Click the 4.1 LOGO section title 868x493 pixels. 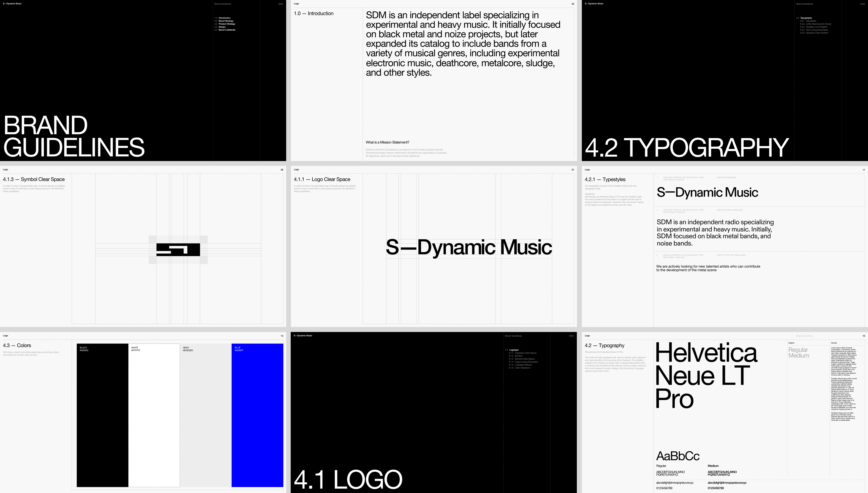click(348, 480)
